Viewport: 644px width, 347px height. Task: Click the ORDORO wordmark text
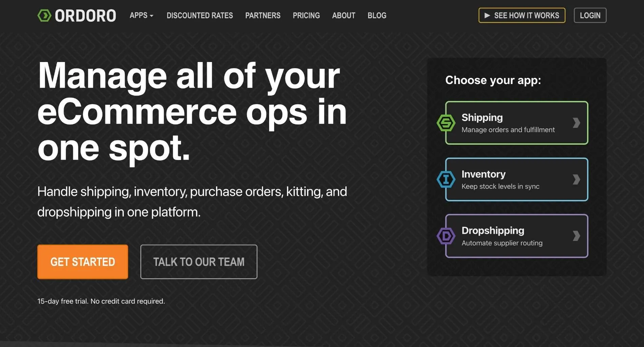tap(85, 16)
